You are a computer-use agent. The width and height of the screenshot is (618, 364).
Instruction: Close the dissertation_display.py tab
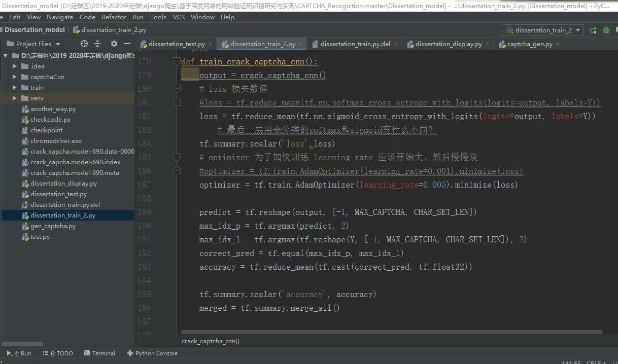(x=487, y=44)
